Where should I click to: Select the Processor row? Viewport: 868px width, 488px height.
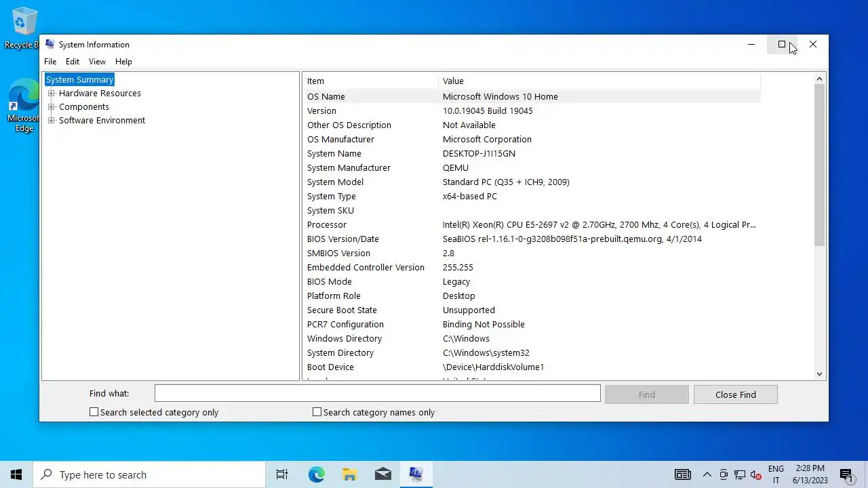532,224
